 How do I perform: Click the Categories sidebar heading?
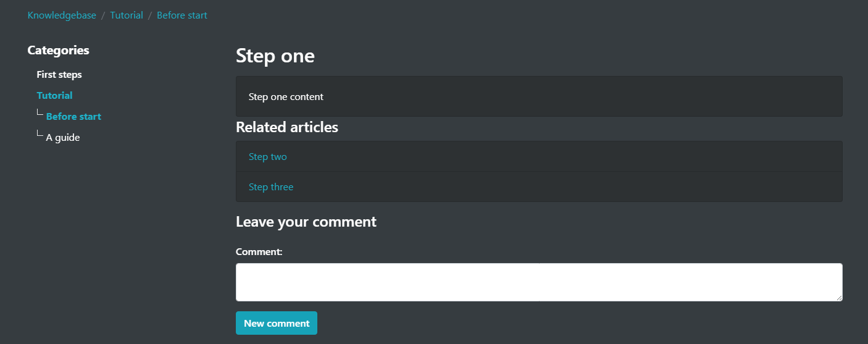coord(59,51)
